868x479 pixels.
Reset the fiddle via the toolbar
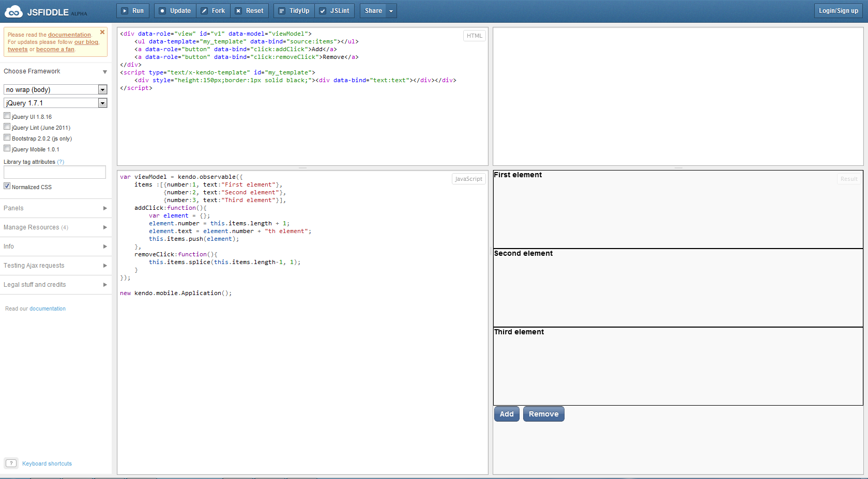coord(249,11)
